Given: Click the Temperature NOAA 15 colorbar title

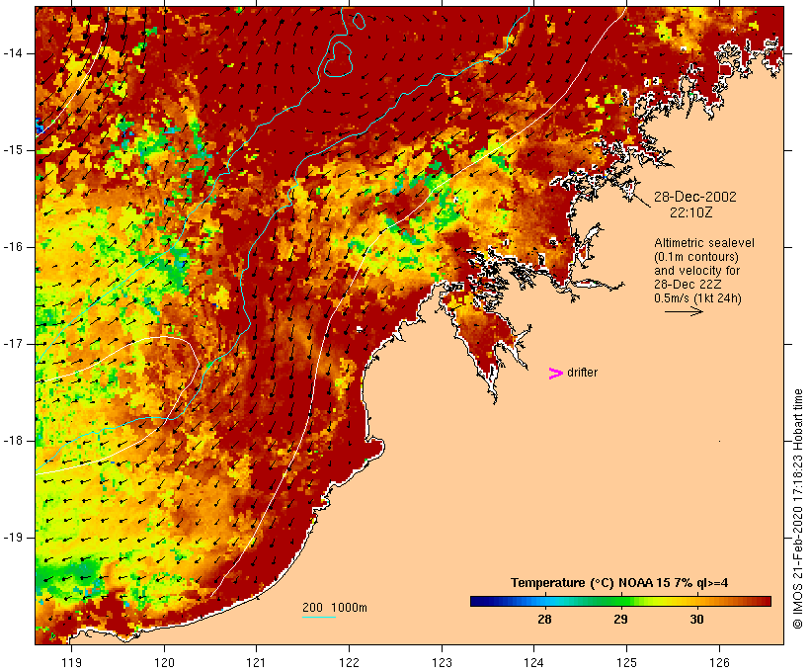Looking at the screenshot, I should (x=619, y=583).
